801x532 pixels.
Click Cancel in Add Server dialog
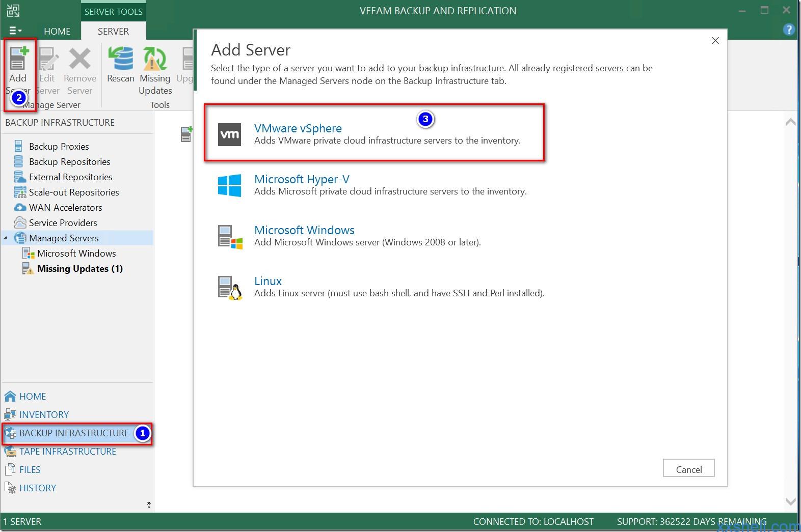click(688, 468)
